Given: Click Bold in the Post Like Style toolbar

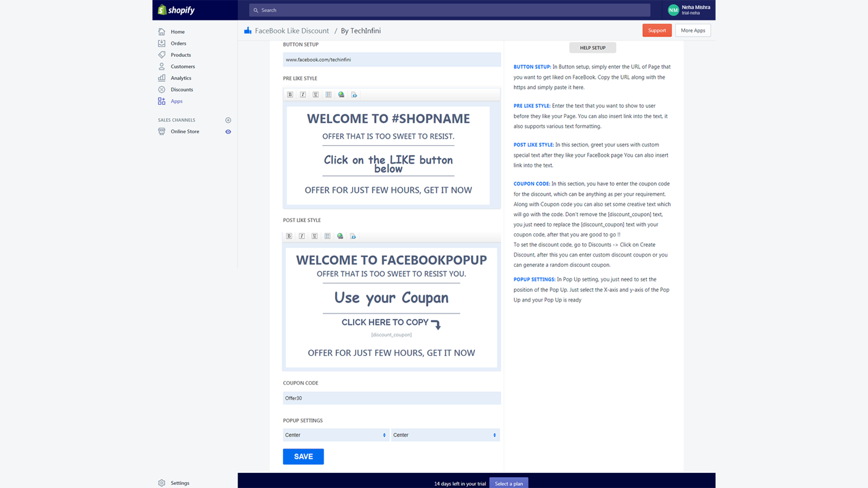Looking at the screenshot, I should coord(289,236).
